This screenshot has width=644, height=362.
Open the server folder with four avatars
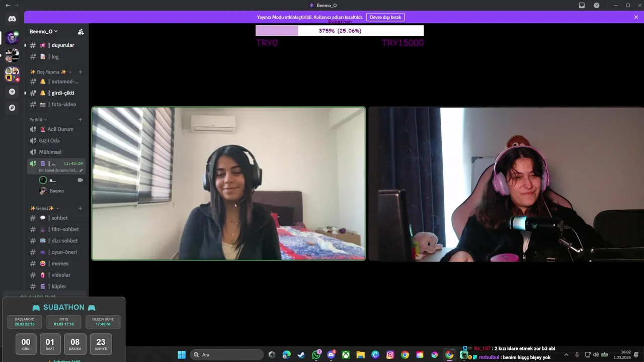[x=12, y=55]
